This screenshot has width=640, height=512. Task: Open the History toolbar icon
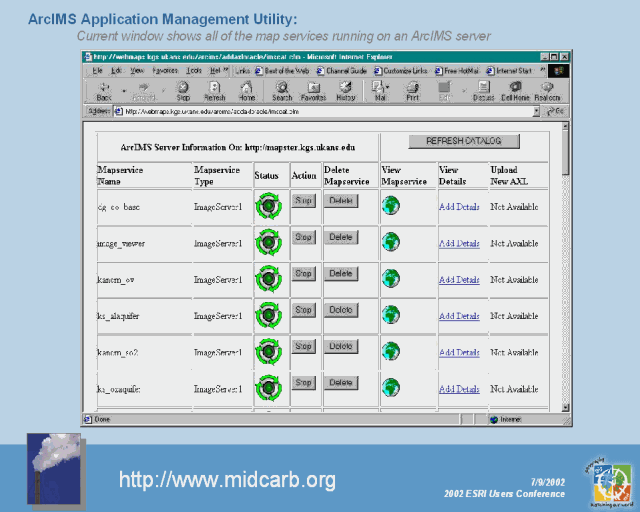coord(346,91)
